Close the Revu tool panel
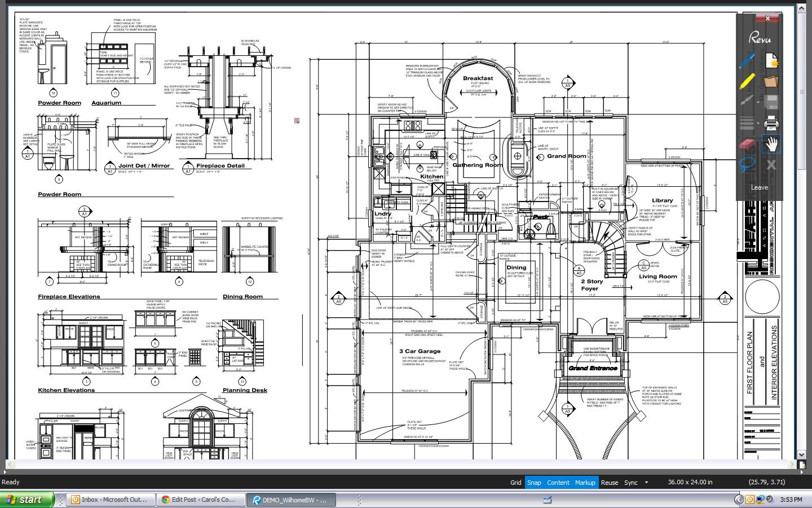 [x=768, y=19]
